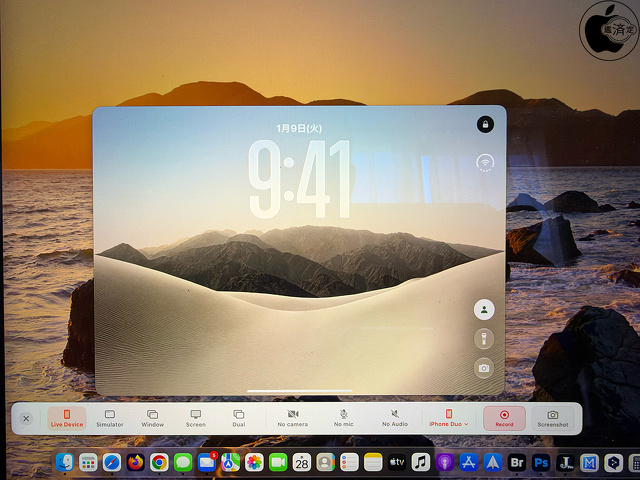Select the Live Device capture mode
This screenshot has width=640, height=480.
[67, 418]
